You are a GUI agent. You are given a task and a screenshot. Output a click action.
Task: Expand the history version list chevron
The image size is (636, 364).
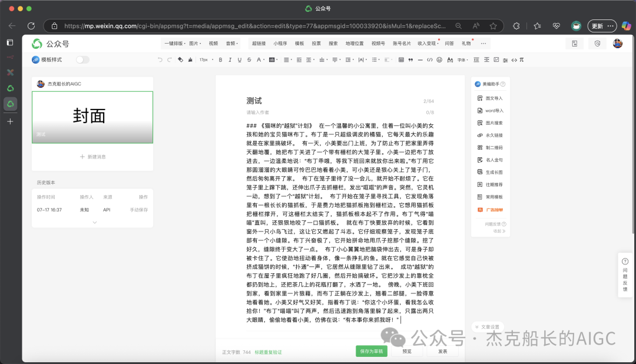click(x=94, y=223)
